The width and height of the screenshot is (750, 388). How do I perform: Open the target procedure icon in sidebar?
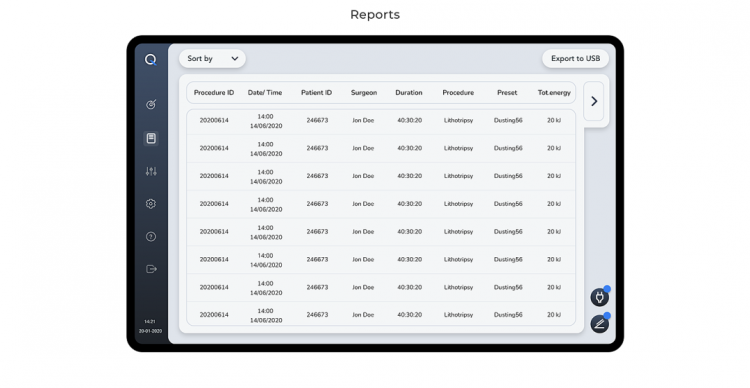[x=151, y=104]
